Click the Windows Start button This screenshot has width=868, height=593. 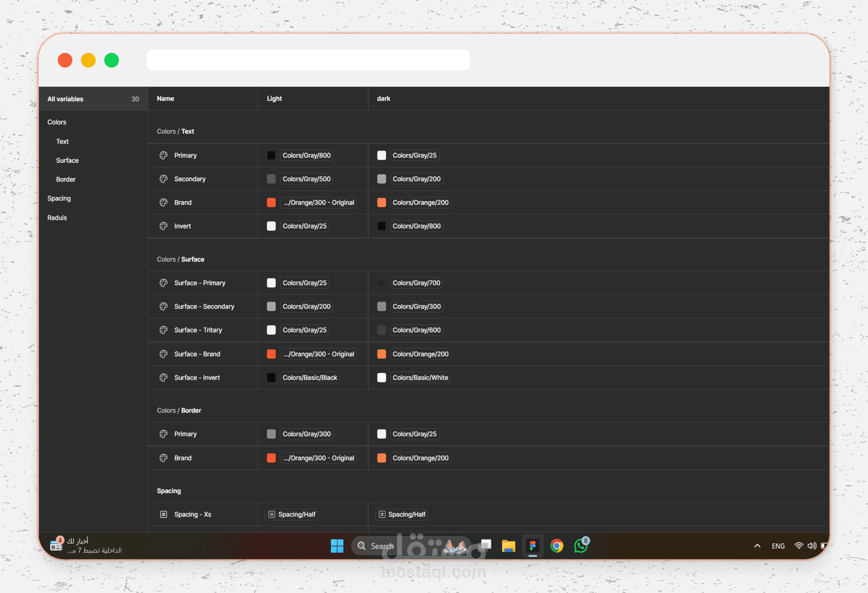(x=337, y=546)
